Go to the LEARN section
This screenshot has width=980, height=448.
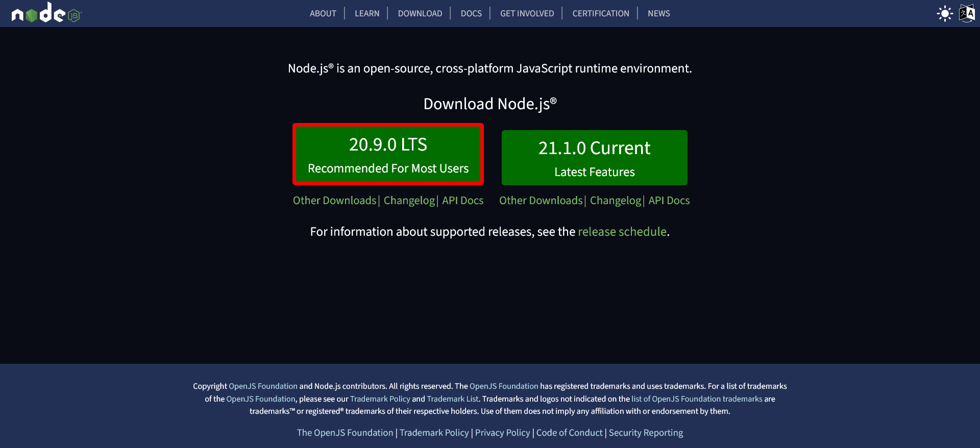tap(367, 13)
